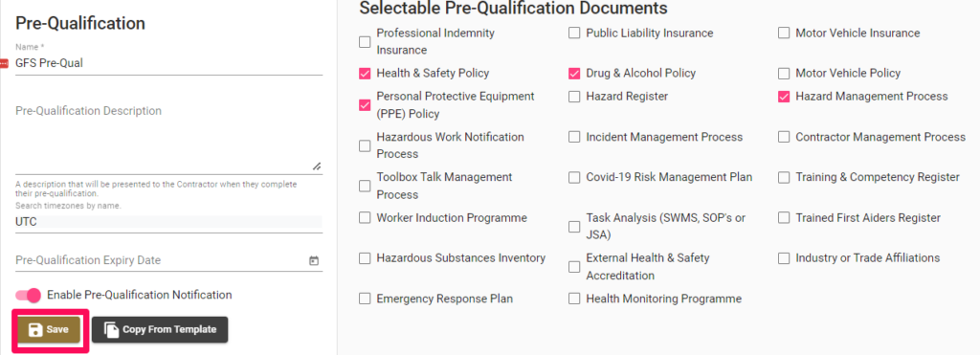Tick the Trained First Aiders Register checkbox

pos(784,218)
